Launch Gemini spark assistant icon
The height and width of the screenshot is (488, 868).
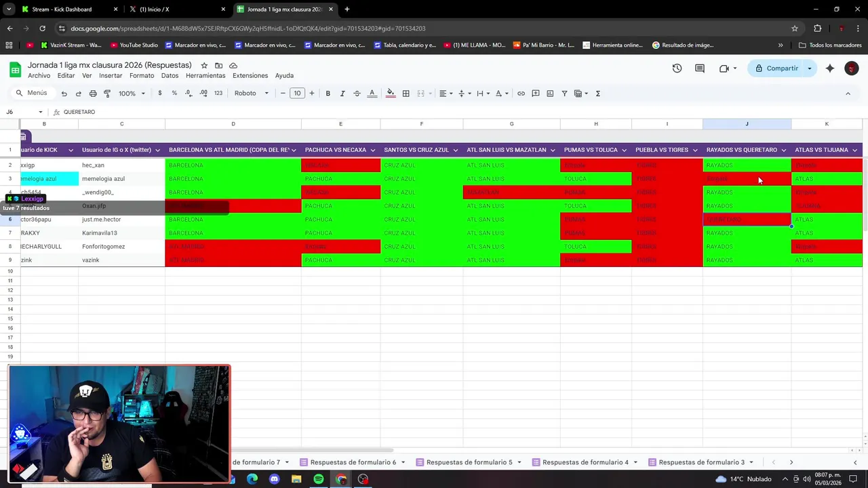coord(830,68)
